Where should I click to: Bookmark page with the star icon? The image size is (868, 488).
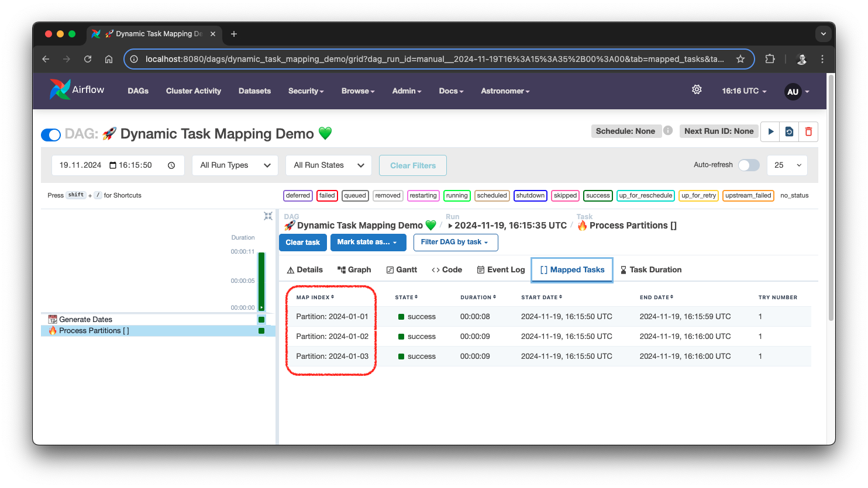click(740, 59)
